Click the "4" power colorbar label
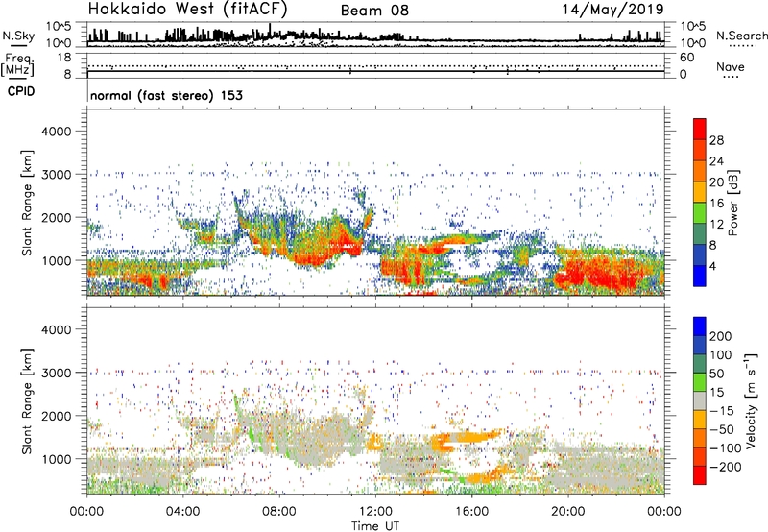This screenshot has width=768, height=532. 712,267
